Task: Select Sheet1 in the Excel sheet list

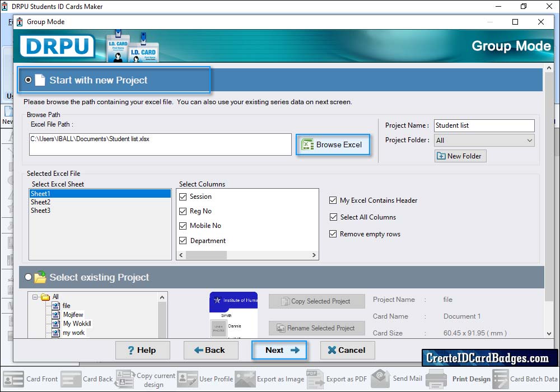Action: coord(100,194)
